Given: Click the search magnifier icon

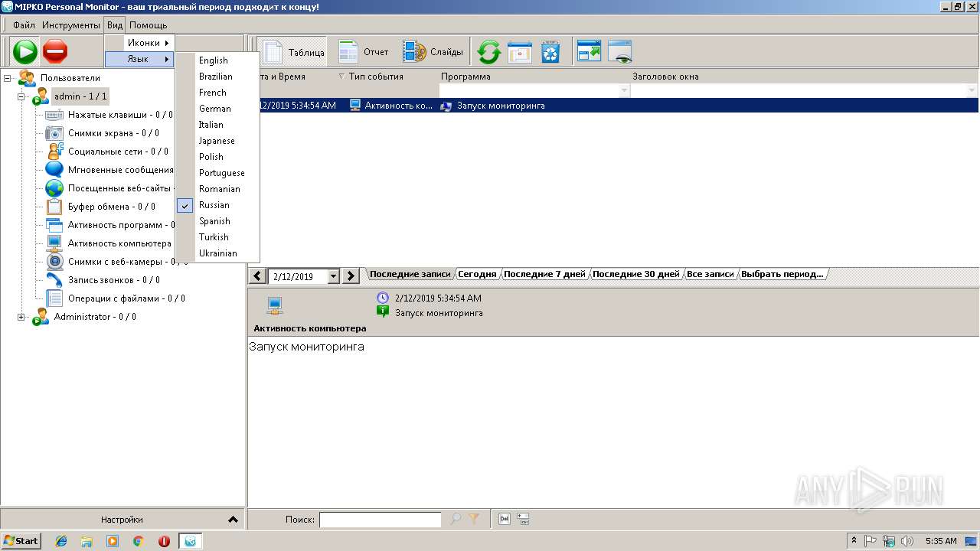Looking at the screenshot, I should tap(456, 520).
